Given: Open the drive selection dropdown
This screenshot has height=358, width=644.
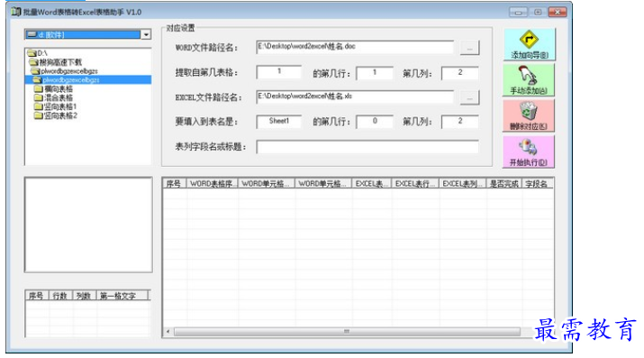Looking at the screenshot, I should 146,34.
